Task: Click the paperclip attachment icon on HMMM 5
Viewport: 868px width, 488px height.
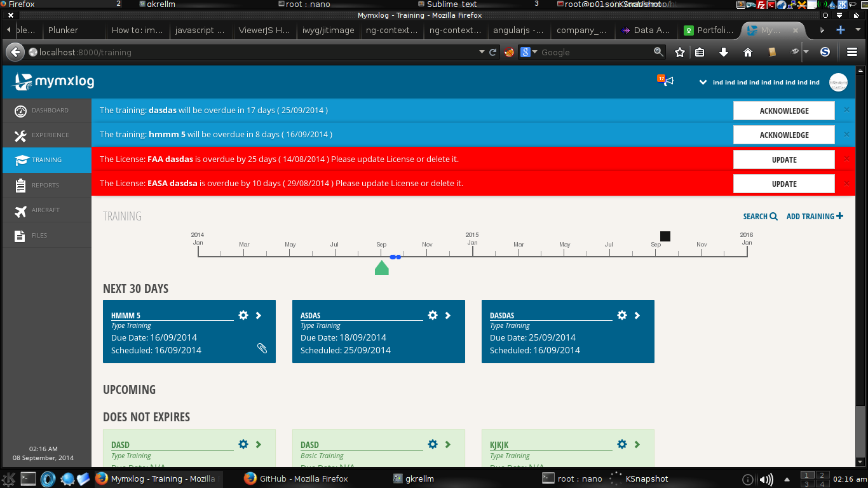Action: 262,348
